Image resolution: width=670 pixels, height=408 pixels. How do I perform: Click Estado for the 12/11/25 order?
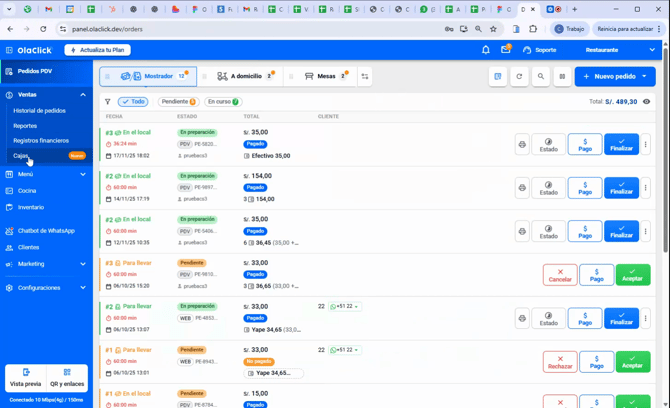click(x=549, y=232)
